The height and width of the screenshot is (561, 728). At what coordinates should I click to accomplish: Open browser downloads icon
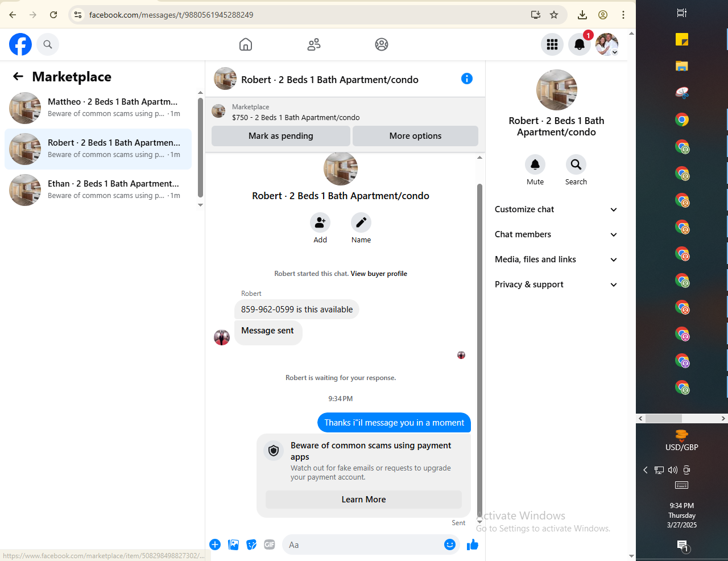tap(582, 15)
